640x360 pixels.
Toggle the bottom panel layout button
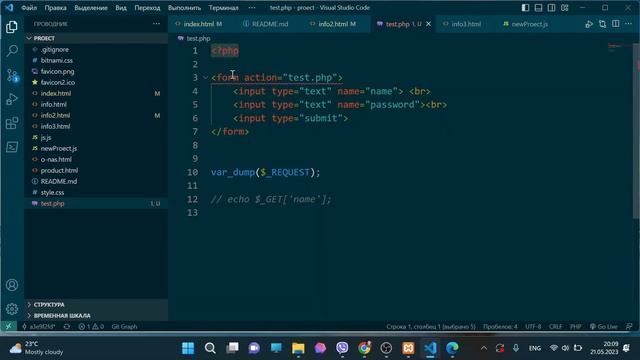(x=538, y=8)
